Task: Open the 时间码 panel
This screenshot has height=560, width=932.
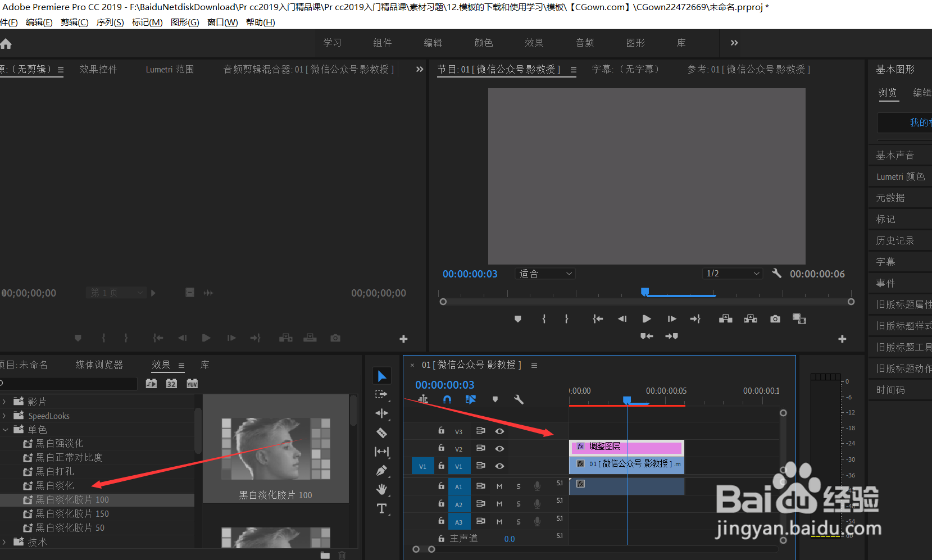Action: pyautogui.click(x=890, y=390)
